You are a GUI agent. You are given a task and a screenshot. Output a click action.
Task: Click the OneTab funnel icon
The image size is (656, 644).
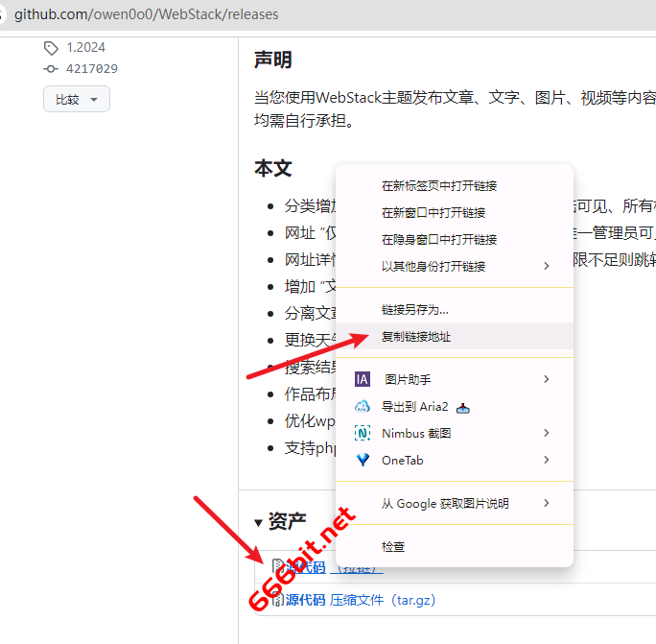coord(363,460)
